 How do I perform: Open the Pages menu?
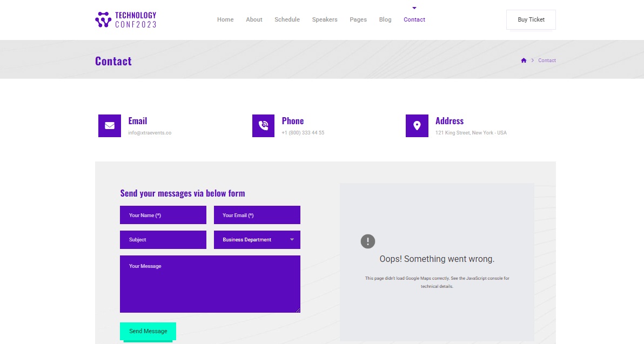tap(358, 19)
